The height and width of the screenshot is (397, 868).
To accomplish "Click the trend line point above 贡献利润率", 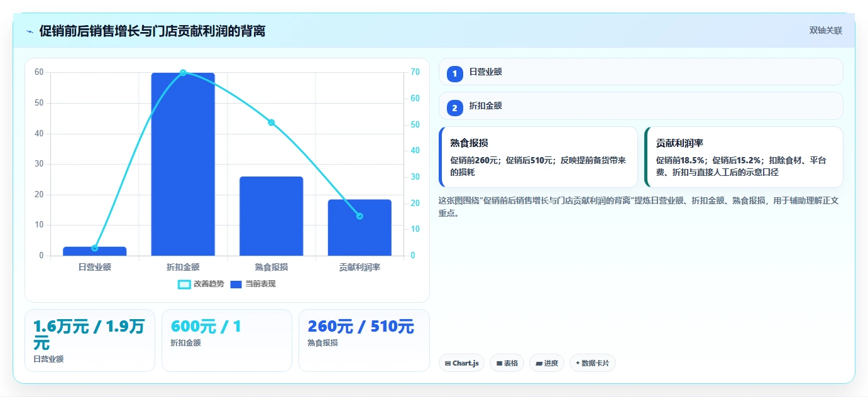I will click(360, 216).
